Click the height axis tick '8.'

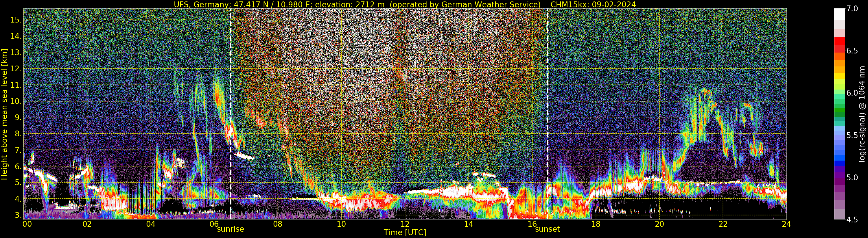click(x=18, y=134)
